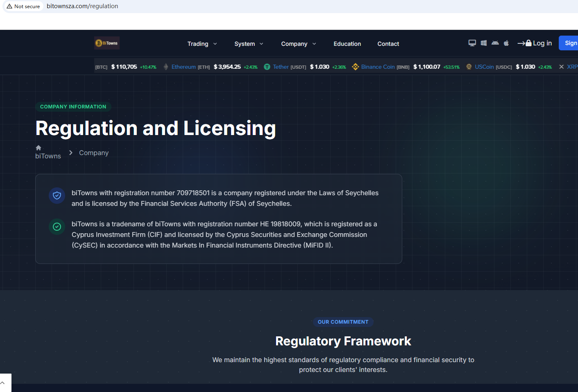Click the Apple download icon
This screenshot has height=392, width=578.
(x=506, y=43)
